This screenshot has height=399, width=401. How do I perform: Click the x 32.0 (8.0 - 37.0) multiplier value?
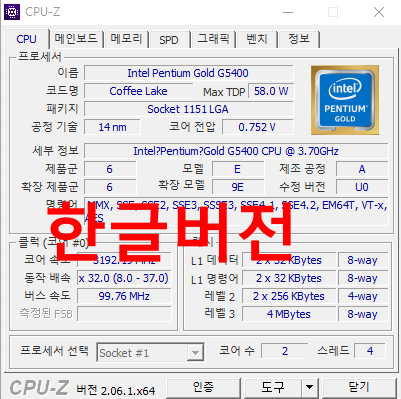pos(124,278)
